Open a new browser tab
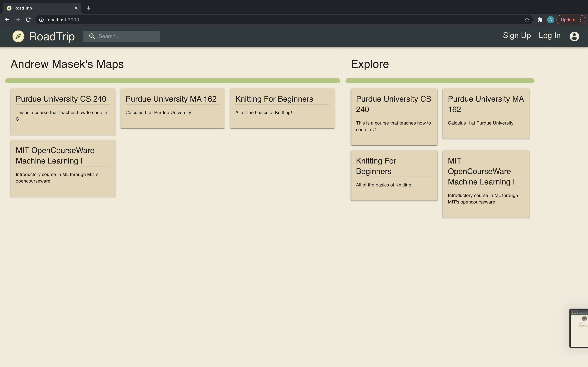The width and height of the screenshot is (588, 367). 89,8
